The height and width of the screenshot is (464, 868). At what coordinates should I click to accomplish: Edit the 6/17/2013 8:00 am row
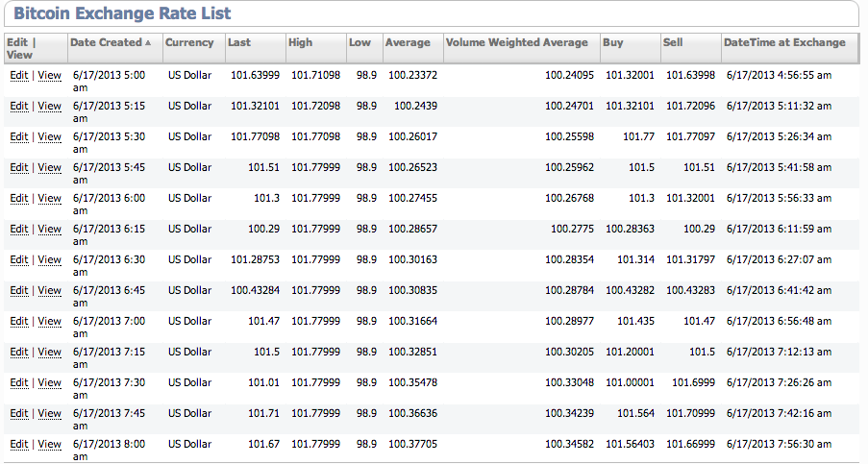coord(19,444)
